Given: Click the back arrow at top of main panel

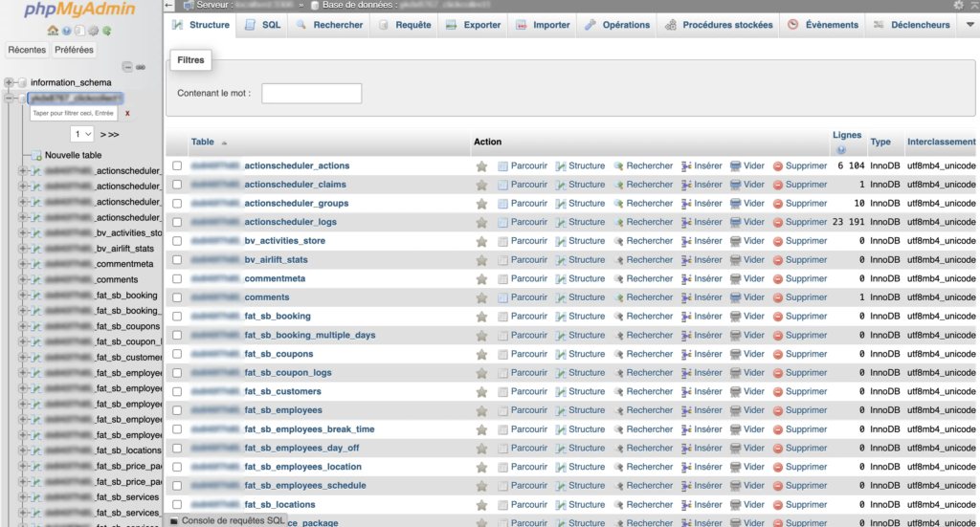Looking at the screenshot, I should [168, 5].
